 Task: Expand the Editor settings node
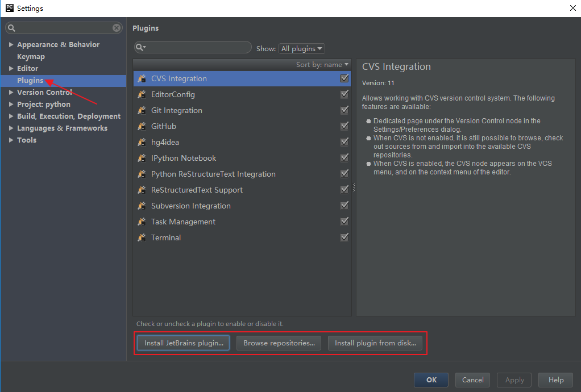tap(11, 69)
